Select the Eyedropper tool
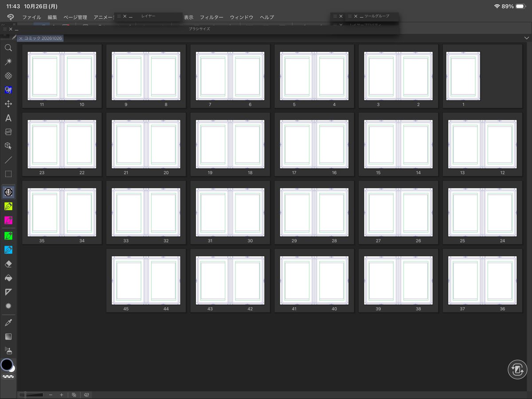This screenshot has width=532, height=399. (x=8, y=322)
